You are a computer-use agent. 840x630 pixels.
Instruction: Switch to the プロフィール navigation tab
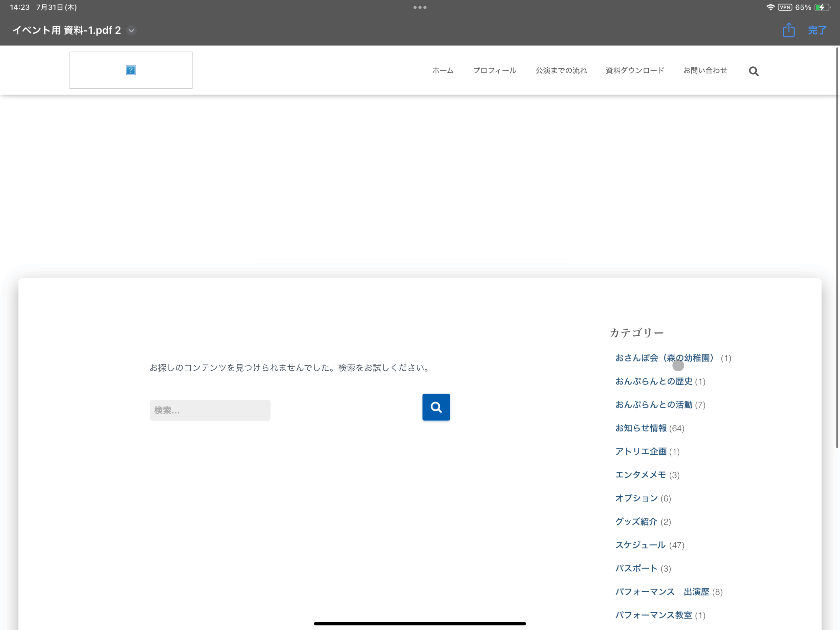tap(494, 70)
